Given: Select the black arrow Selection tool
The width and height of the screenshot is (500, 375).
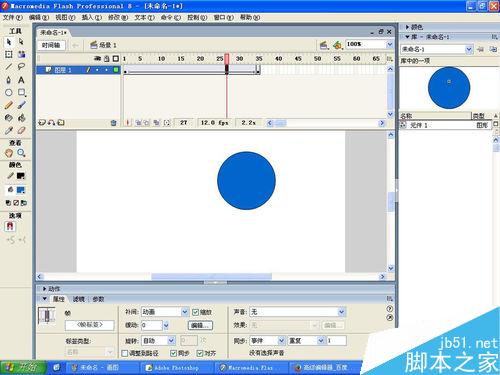Looking at the screenshot, I should 9,42.
